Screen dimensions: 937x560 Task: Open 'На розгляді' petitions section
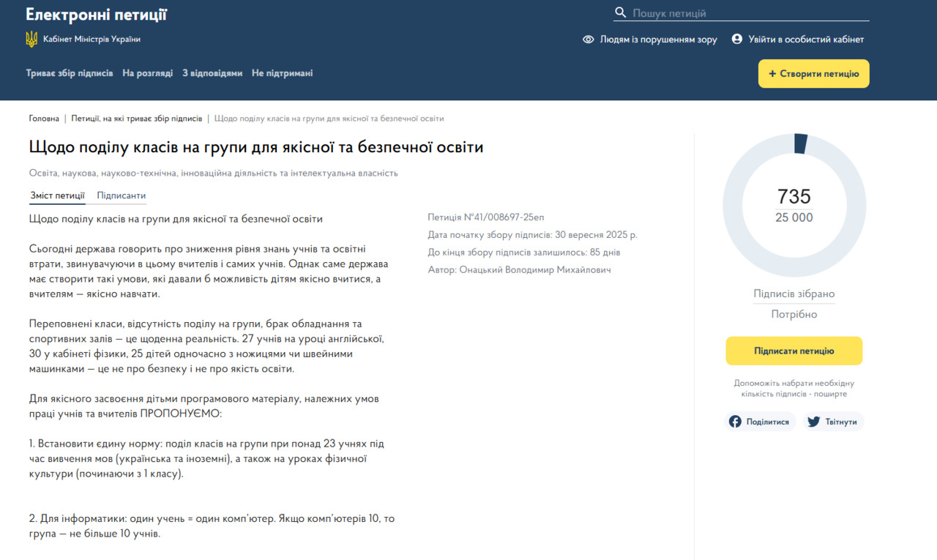pos(147,73)
